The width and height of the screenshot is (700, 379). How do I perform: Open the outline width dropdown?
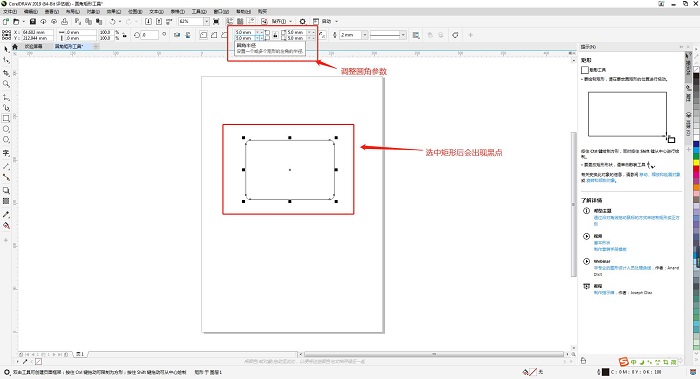[365, 35]
